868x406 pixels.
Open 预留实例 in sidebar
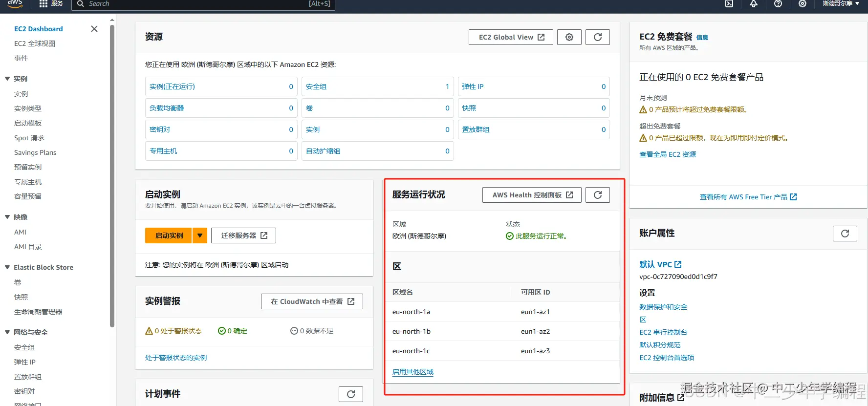point(28,167)
